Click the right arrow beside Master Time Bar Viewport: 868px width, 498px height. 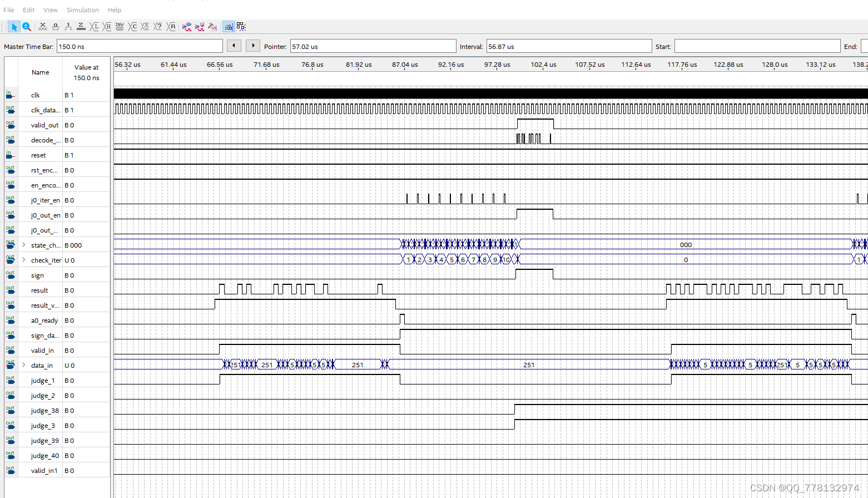(253, 46)
